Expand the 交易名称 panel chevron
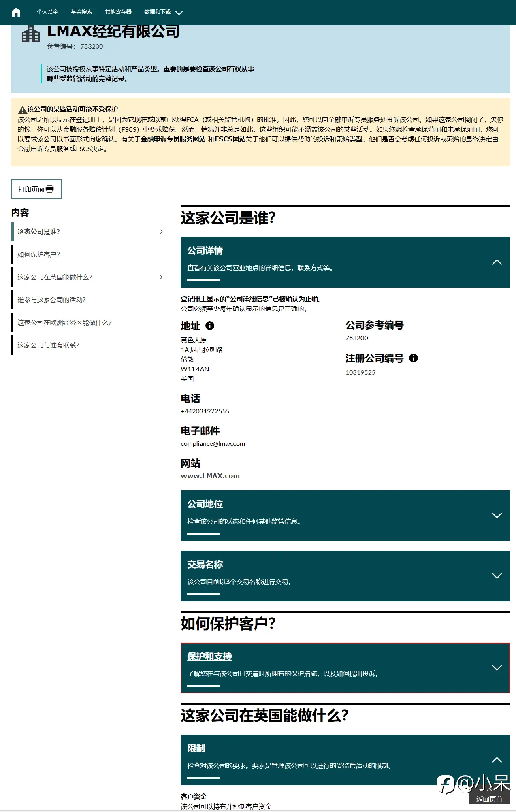Screen dimensions: 516x812 coord(497,576)
